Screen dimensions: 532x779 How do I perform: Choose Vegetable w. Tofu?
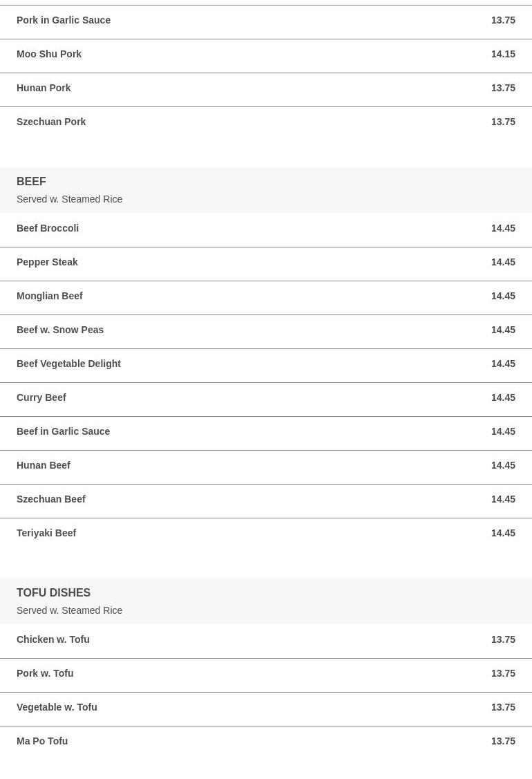coord(266,709)
